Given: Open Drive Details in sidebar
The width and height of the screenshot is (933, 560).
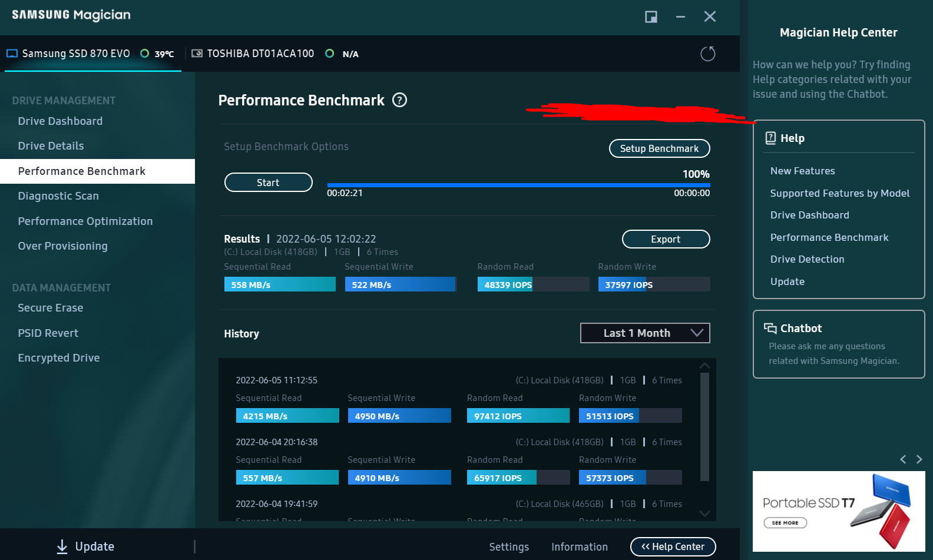Looking at the screenshot, I should [x=51, y=145].
